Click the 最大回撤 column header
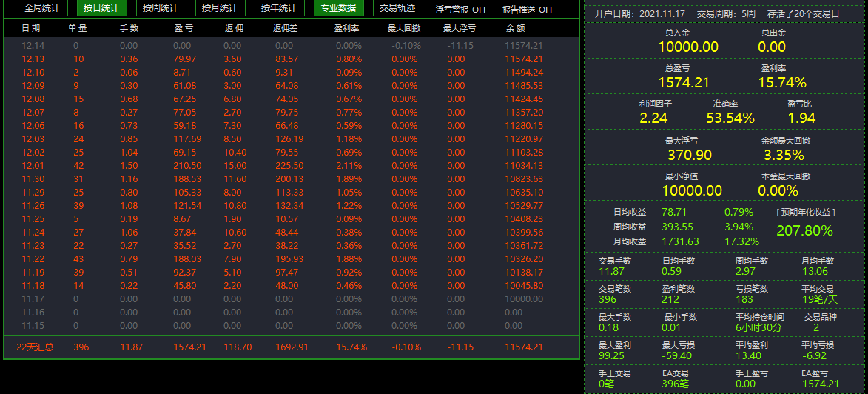The width and height of the screenshot is (868, 394). [x=406, y=28]
